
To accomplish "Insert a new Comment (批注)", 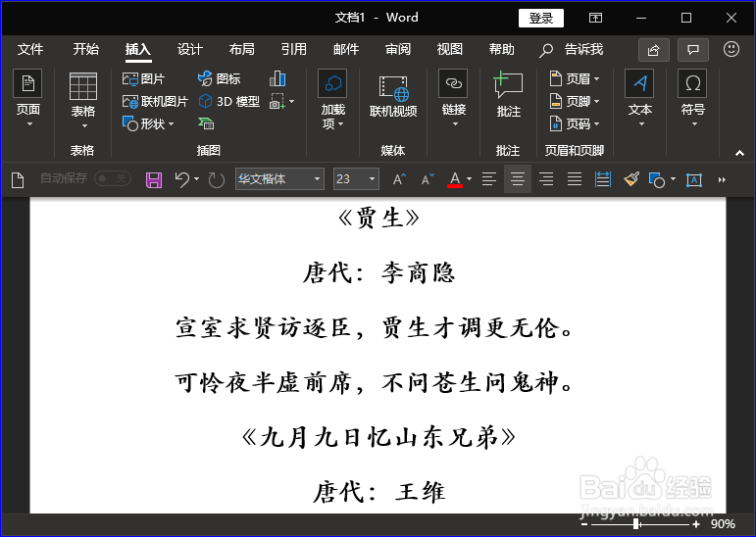I will point(508,95).
